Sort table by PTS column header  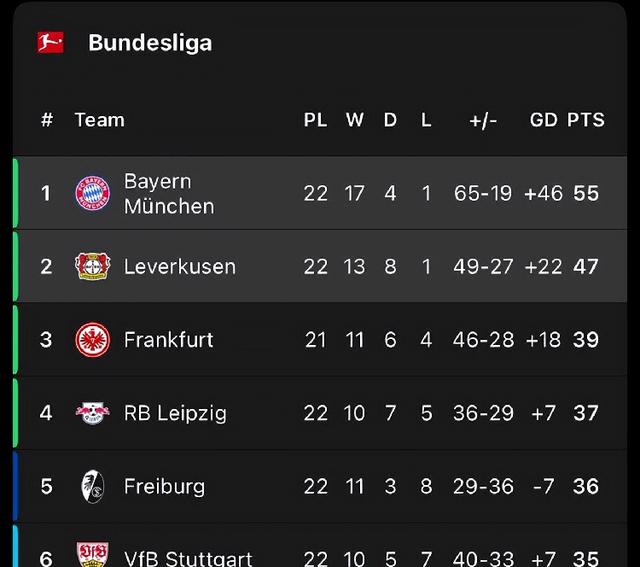click(x=586, y=120)
